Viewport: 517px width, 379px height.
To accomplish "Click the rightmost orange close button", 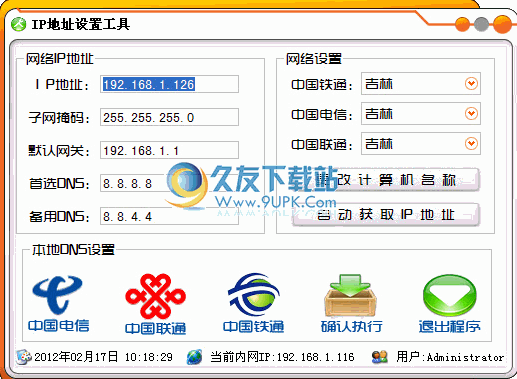I will tap(502, 24).
